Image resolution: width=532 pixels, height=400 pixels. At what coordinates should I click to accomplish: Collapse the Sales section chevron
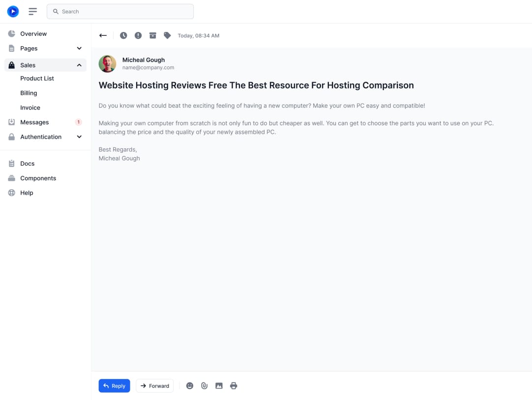point(79,65)
